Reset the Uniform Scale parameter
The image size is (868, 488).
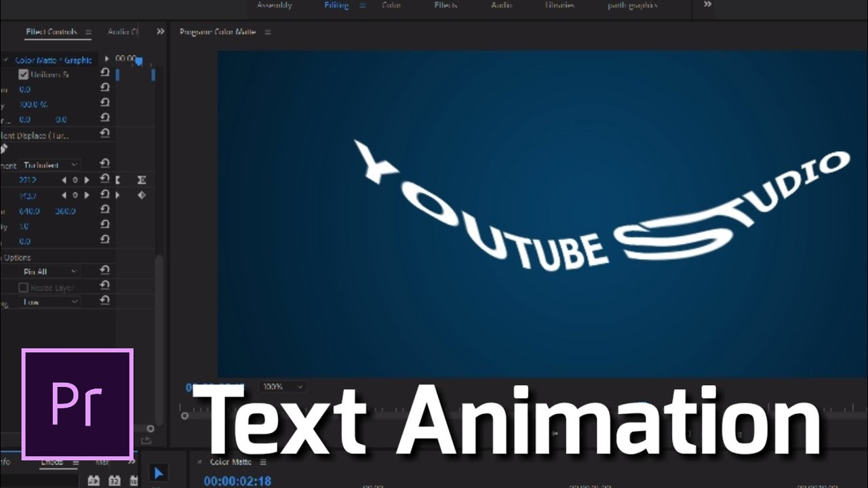click(105, 73)
